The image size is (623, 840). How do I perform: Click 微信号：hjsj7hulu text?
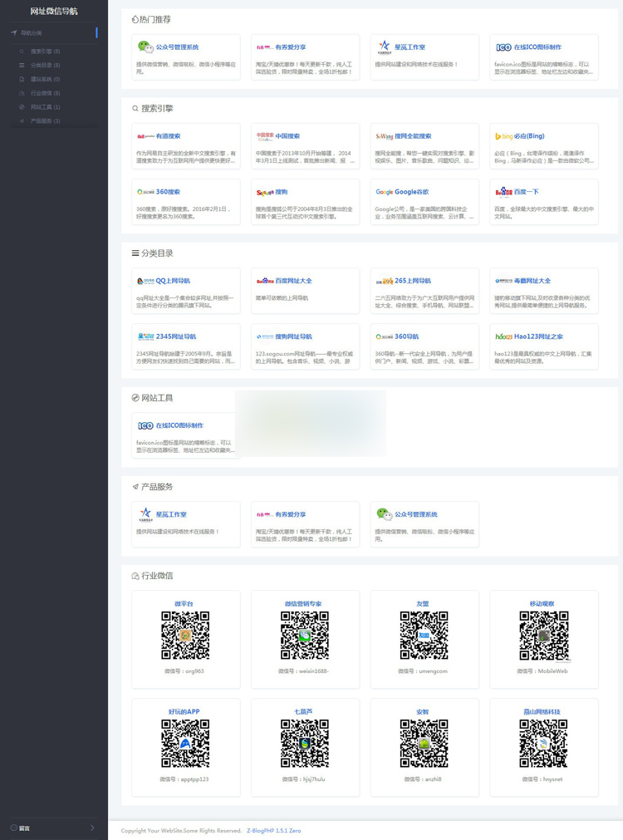[x=303, y=779]
